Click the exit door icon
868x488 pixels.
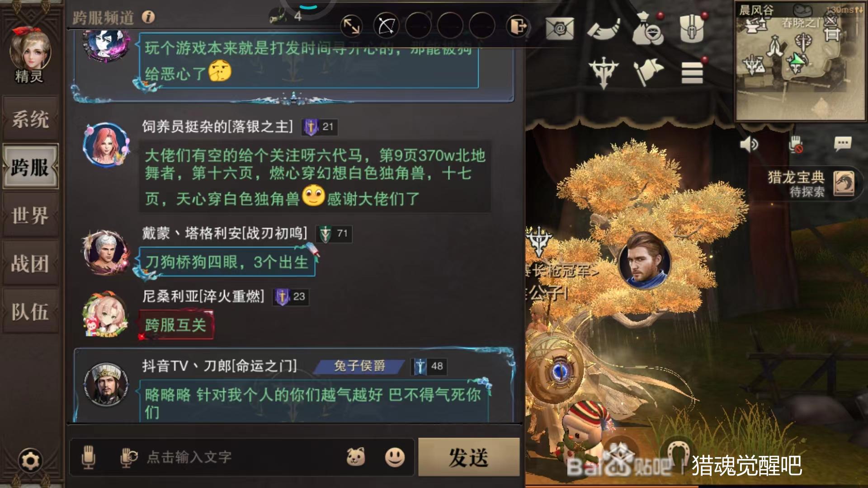pos(518,26)
